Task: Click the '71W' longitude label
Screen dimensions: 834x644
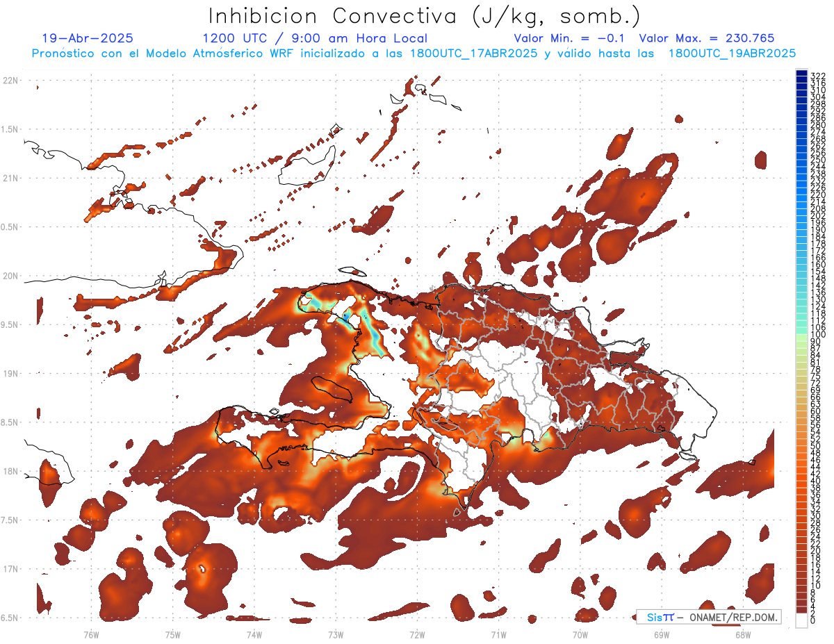Action: pos(498,634)
